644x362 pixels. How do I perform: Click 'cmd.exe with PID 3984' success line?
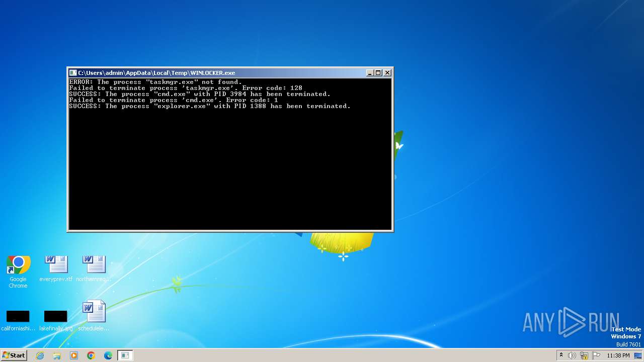click(x=200, y=94)
